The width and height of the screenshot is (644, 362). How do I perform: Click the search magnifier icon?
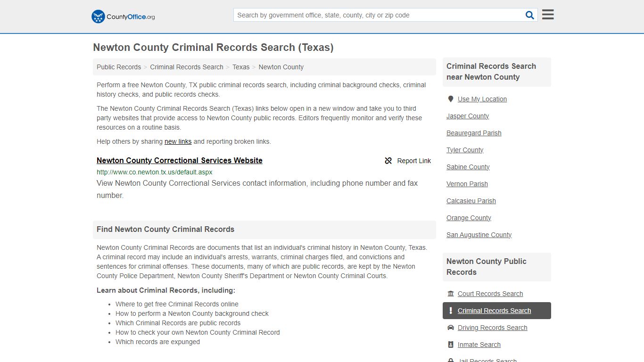530,15
